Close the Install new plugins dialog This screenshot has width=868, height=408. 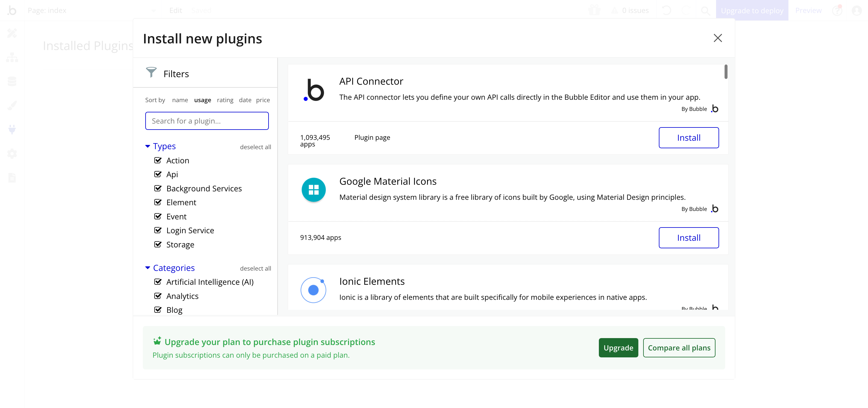click(x=717, y=38)
